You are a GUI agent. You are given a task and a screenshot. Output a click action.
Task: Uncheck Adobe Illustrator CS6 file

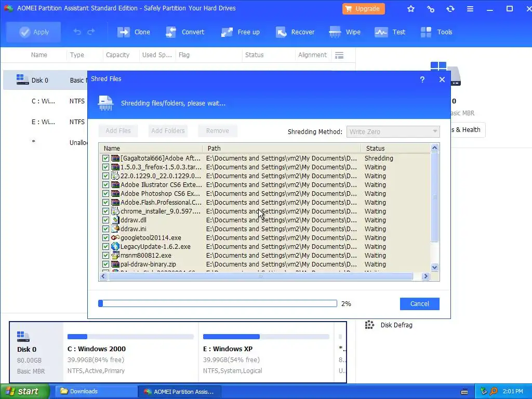tap(105, 184)
